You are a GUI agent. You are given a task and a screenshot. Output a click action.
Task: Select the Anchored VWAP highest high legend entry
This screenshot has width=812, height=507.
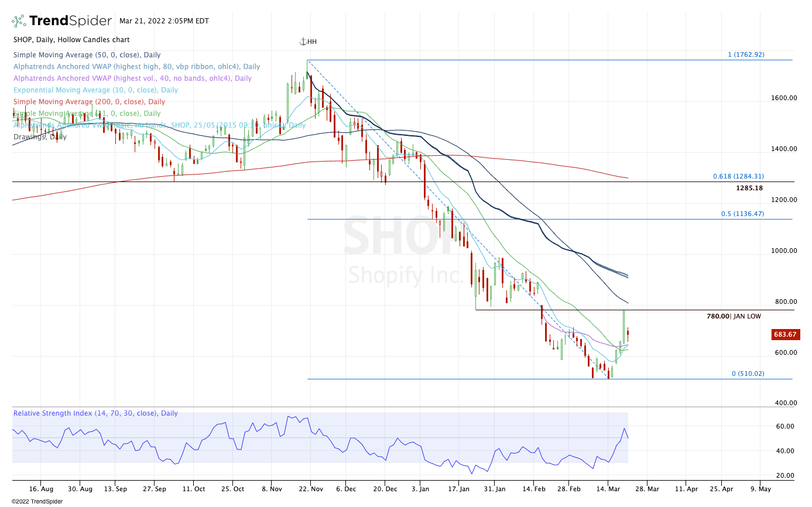click(x=136, y=67)
